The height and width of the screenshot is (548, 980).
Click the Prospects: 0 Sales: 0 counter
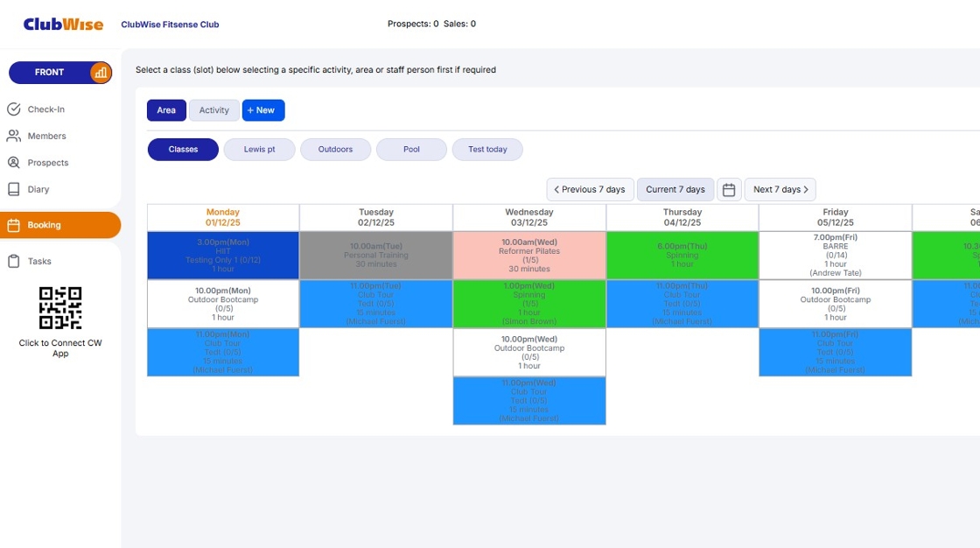tap(432, 24)
